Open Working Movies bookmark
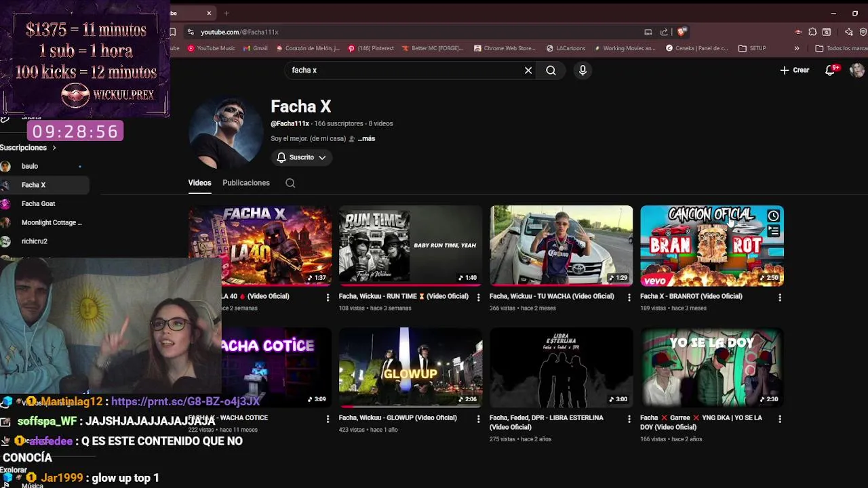 pos(625,48)
